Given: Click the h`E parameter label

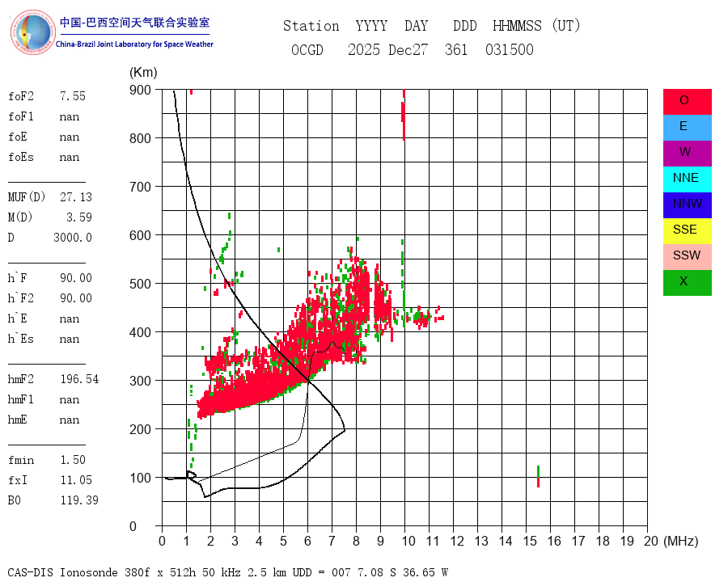Looking at the screenshot, I should coord(18,318).
